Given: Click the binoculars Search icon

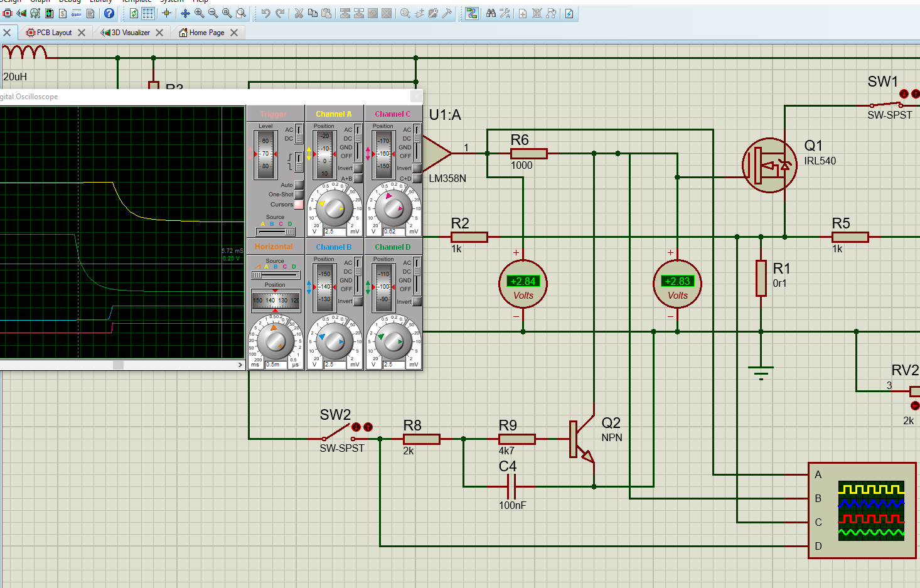Looking at the screenshot, I should coord(491,13).
